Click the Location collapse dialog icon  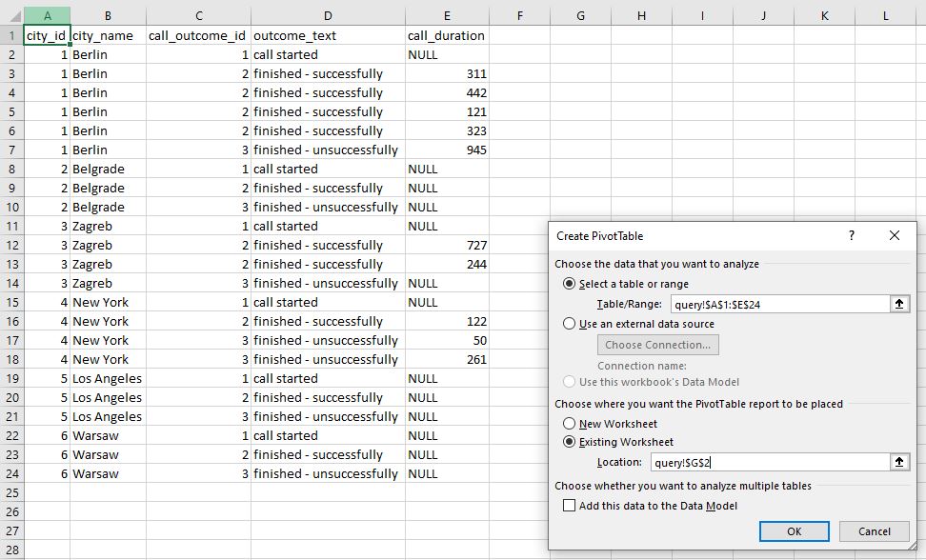click(x=899, y=462)
